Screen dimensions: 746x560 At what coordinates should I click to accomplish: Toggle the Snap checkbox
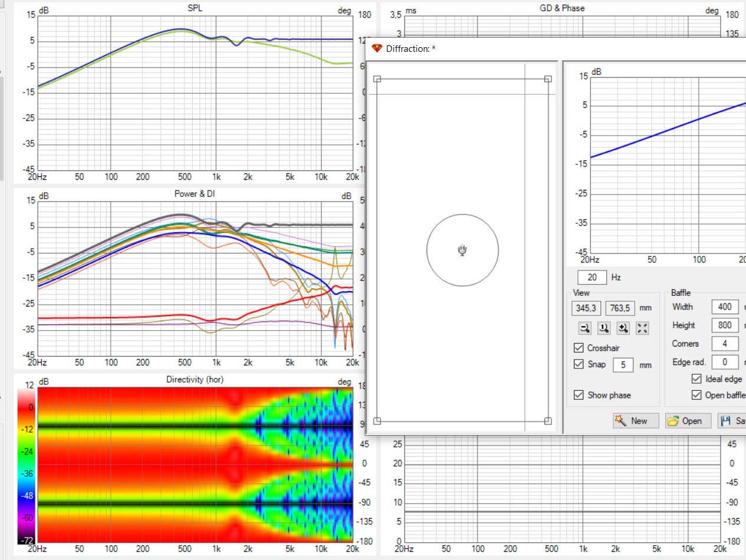579,364
